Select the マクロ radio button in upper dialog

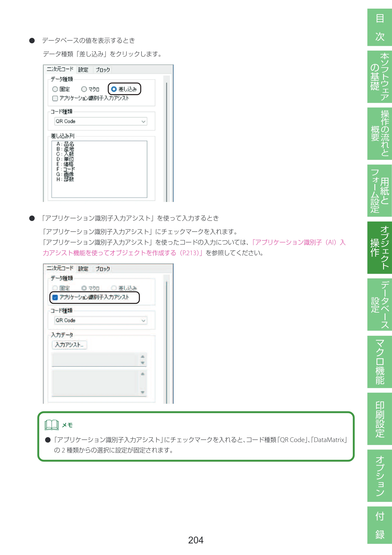[84, 89]
